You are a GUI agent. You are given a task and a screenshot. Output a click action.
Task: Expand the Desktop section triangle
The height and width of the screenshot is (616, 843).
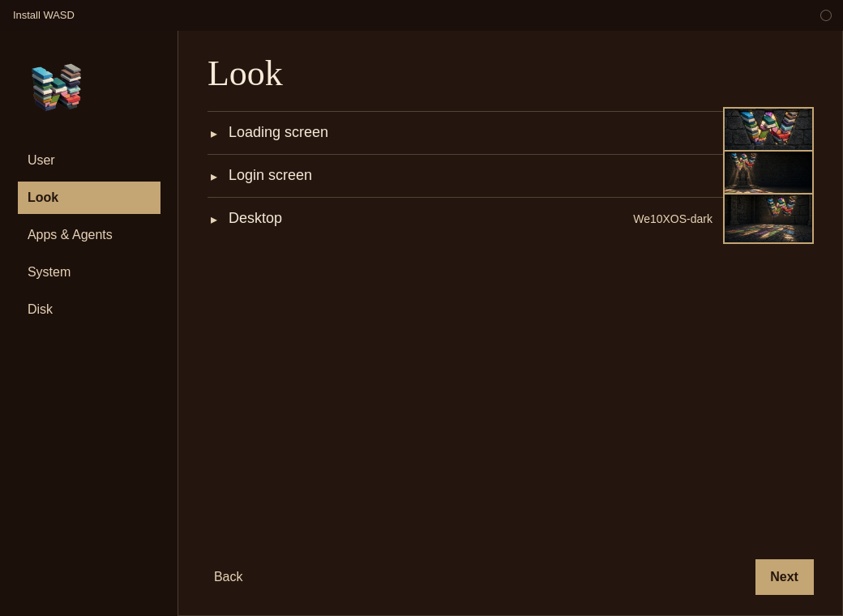tap(214, 220)
